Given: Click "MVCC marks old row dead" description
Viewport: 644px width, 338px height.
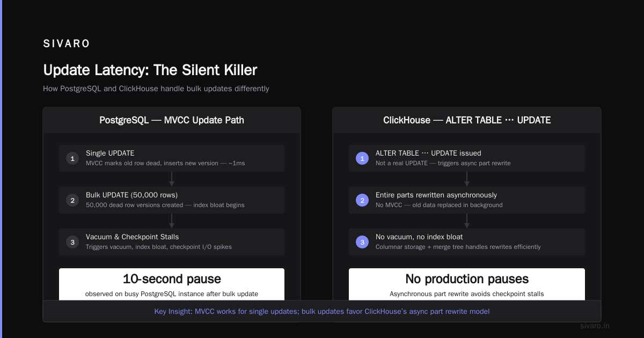Looking at the screenshot, I should [x=165, y=163].
